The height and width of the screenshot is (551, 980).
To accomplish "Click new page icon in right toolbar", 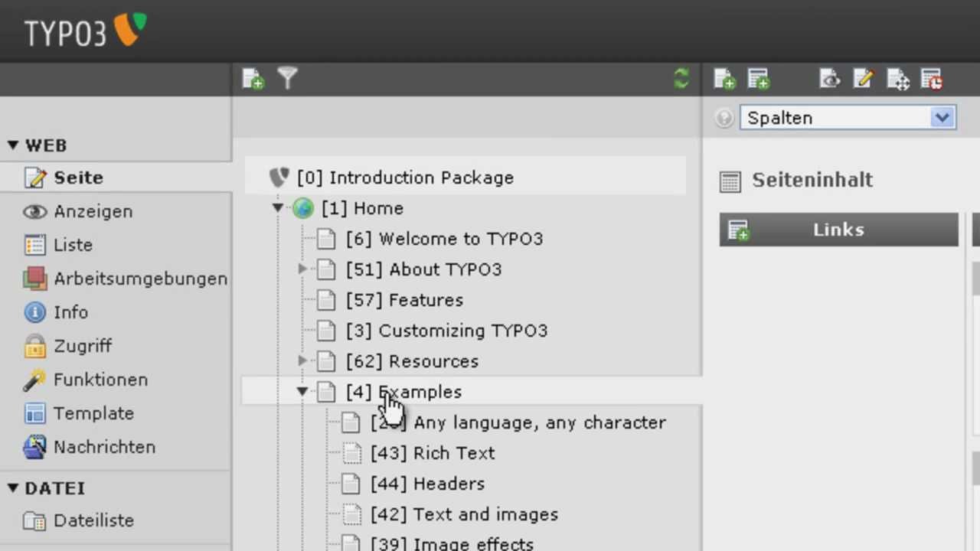I will tap(724, 79).
